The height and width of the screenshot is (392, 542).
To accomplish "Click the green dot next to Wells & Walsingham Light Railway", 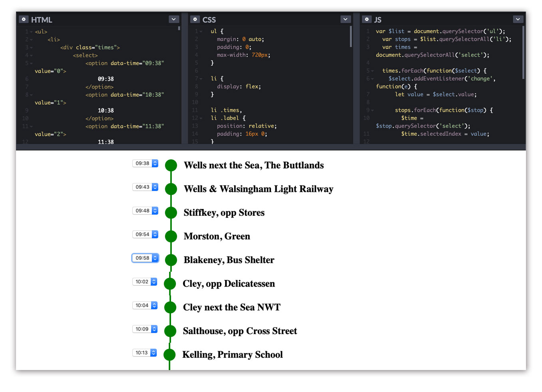I will pyautogui.click(x=171, y=189).
